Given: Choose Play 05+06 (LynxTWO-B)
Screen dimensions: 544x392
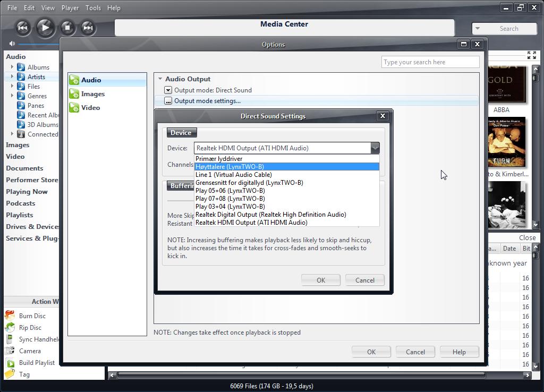Looking at the screenshot, I should [x=286, y=191].
